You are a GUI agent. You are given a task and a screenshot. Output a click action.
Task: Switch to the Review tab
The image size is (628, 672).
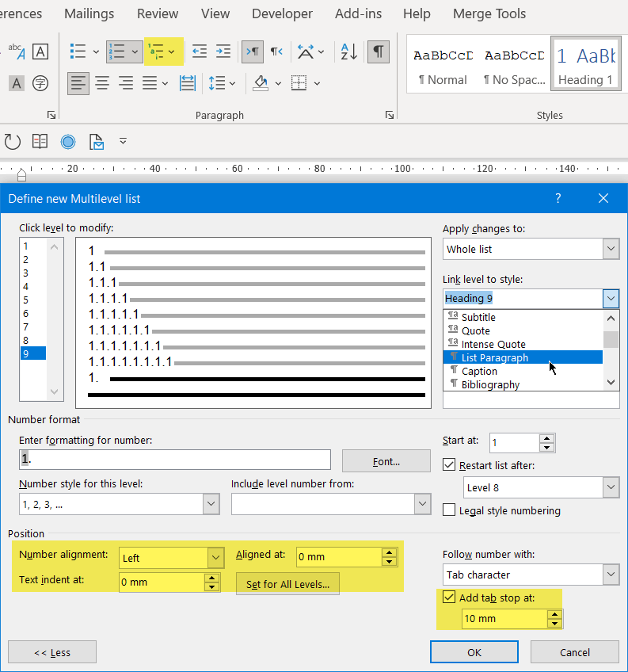pyautogui.click(x=158, y=13)
